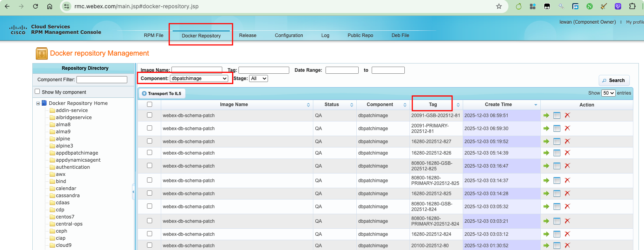The height and width of the screenshot is (250, 644).
Task: Delete image tagged 80800-16280-GSB-202512-824
Action: coord(568,207)
